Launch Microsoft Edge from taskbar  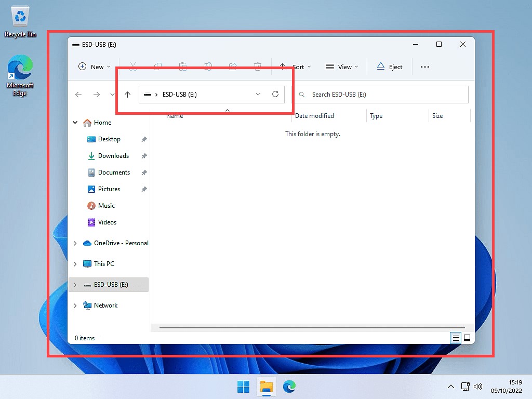tap(289, 387)
